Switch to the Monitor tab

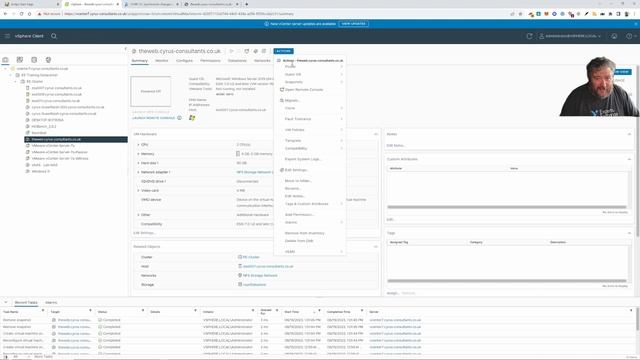[162, 60]
